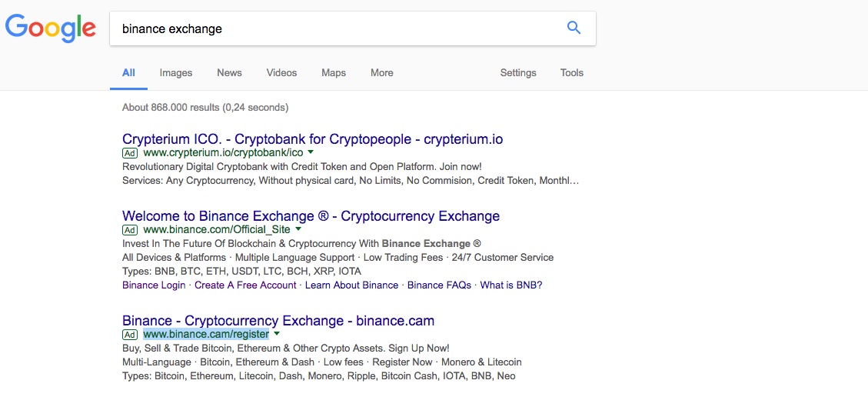This screenshot has width=868, height=397.
Task: Open the Maps search tab
Action: 334,73
